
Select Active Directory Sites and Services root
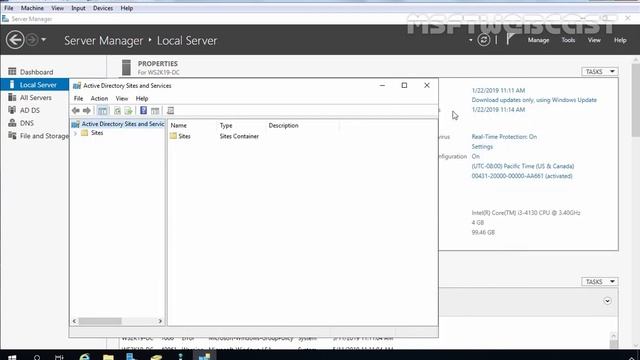(x=123, y=124)
